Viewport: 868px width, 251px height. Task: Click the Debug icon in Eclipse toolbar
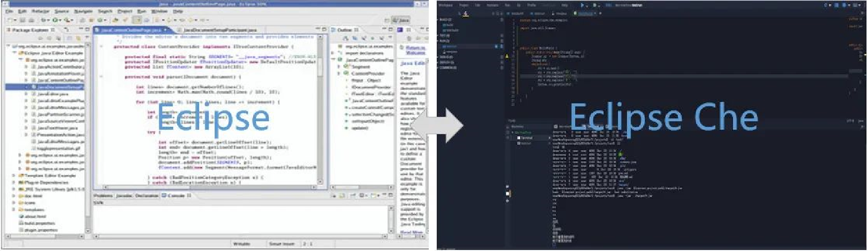tap(44, 20)
